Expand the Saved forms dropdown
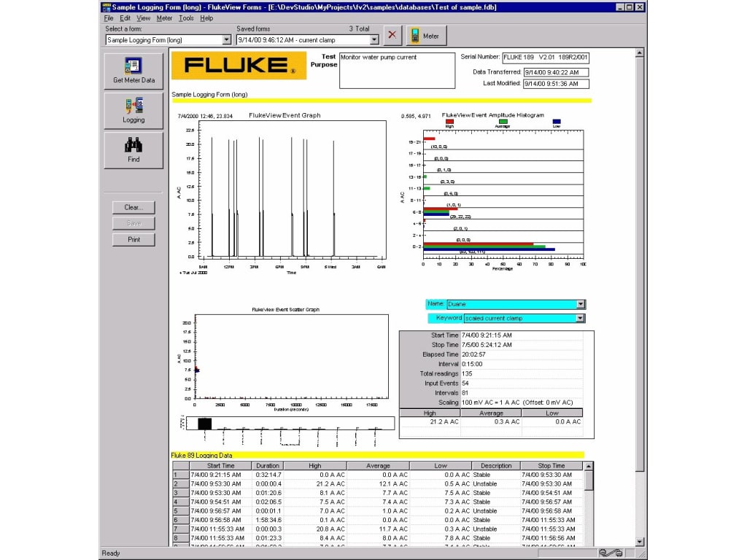Image resolution: width=747 pixels, height=560 pixels. (x=374, y=40)
